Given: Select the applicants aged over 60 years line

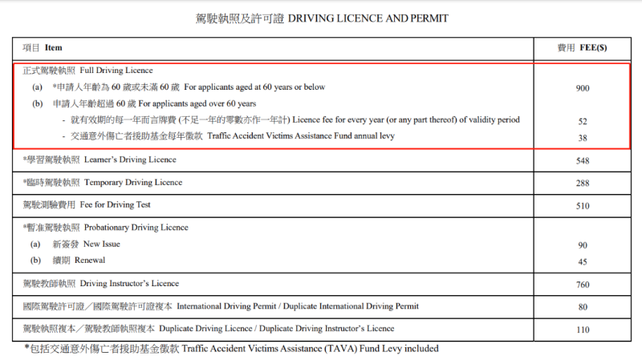Looking at the screenshot, I should tap(154, 103).
